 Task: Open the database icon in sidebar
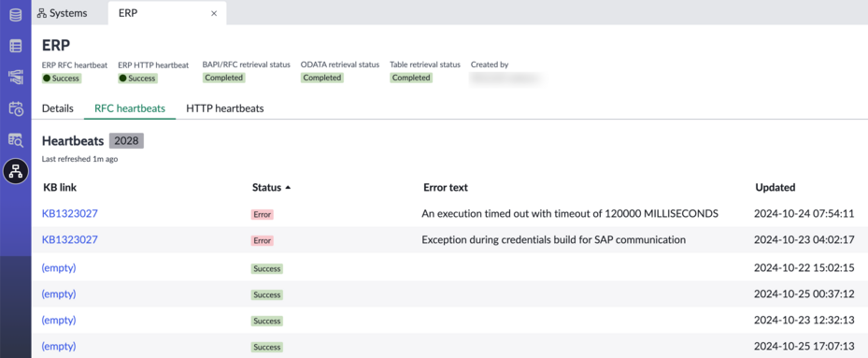[16, 15]
